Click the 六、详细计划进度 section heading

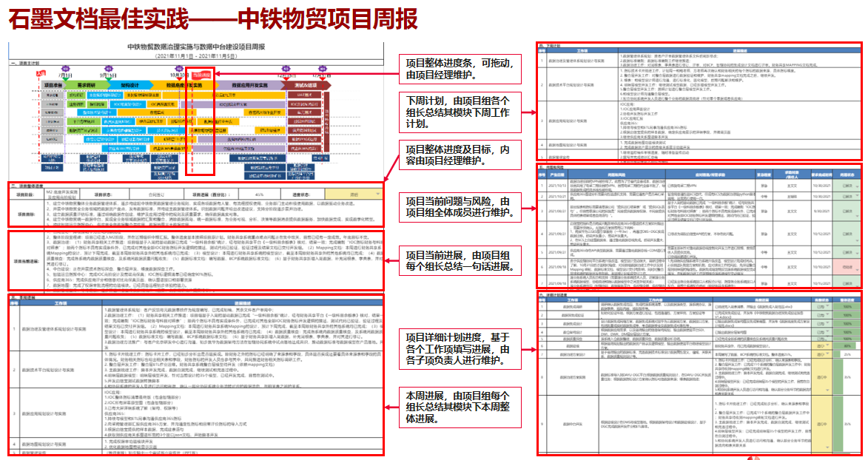[x=553, y=295]
